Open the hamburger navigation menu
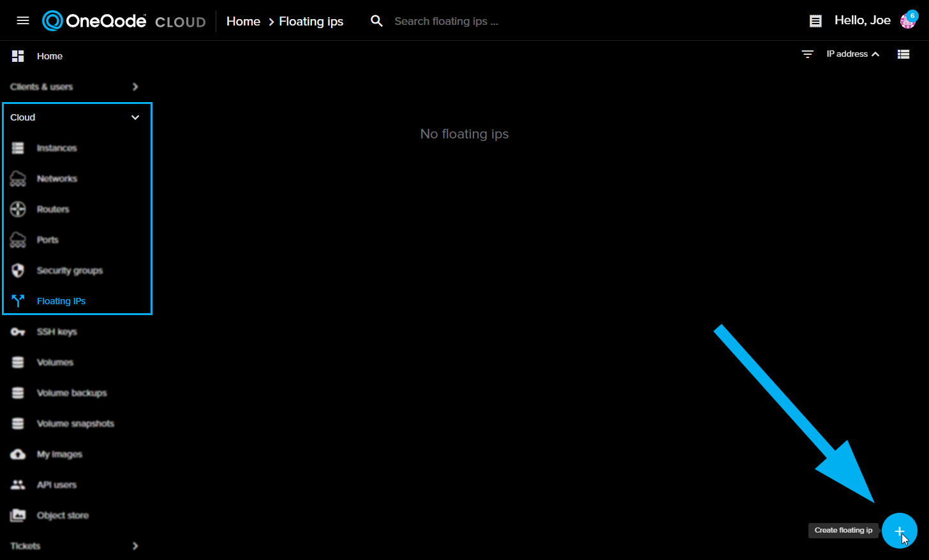 (x=23, y=20)
